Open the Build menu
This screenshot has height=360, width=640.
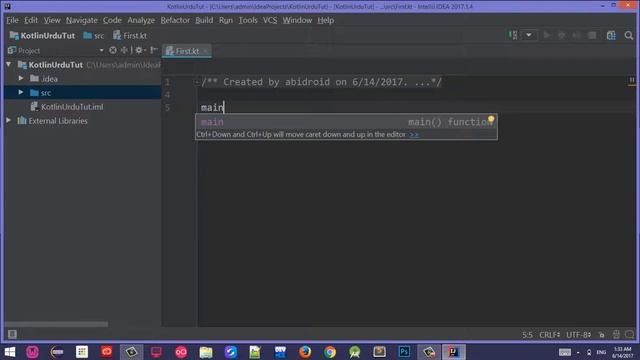204,20
